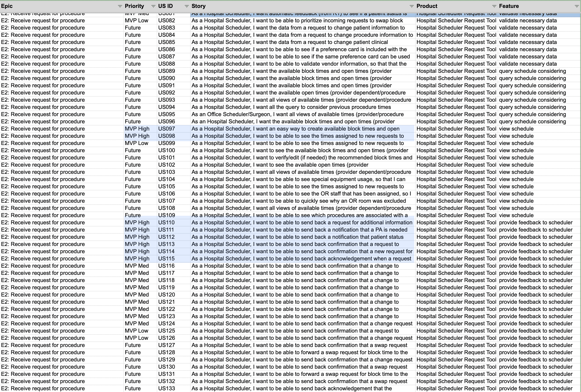Viewport: 581px width, 392px height.
Task: Select cell US097 in US ID column
Action: (x=166, y=129)
